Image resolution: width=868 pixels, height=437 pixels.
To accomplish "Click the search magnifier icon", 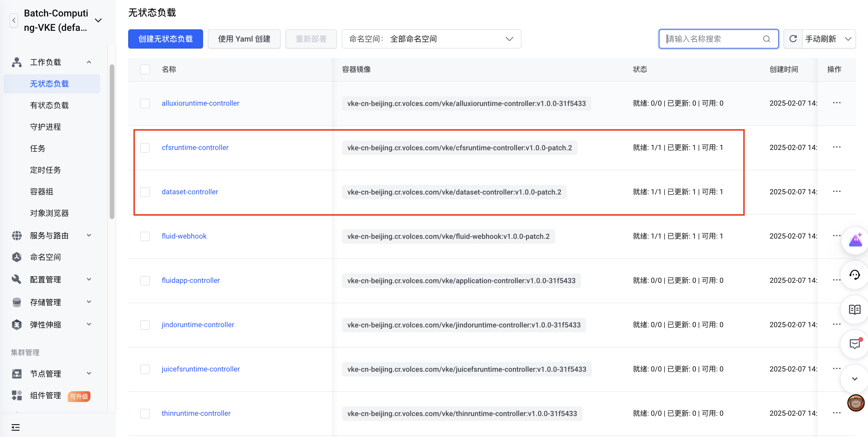I will point(766,39).
